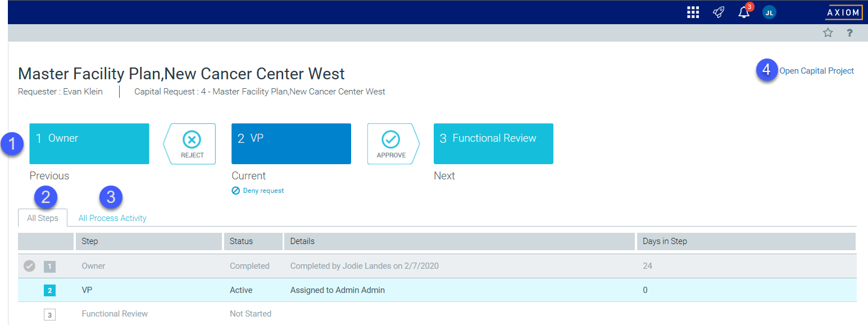
Task: Open the apps grid menu icon
Action: coord(693,12)
